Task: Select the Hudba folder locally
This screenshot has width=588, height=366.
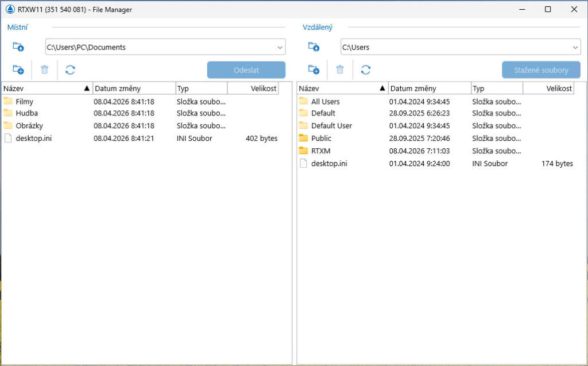Action: tap(26, 113)
